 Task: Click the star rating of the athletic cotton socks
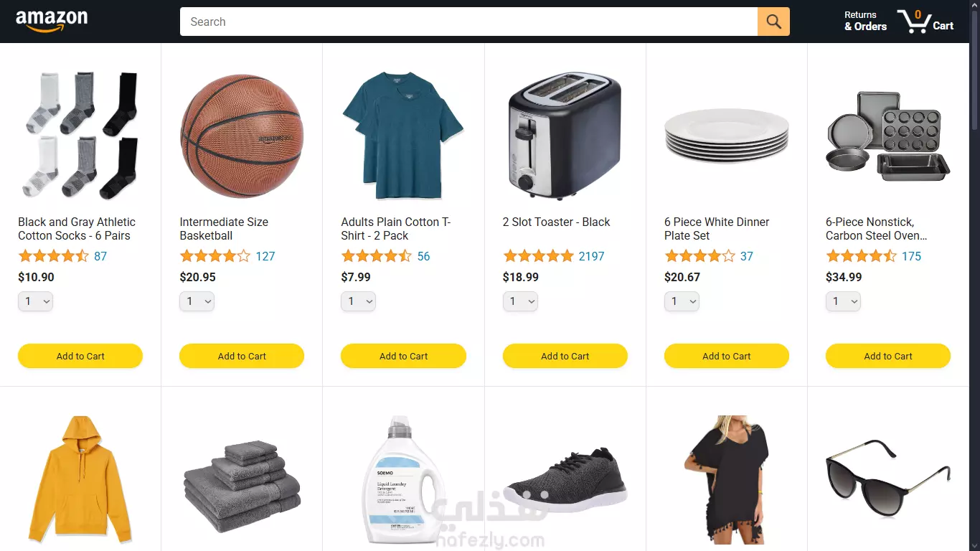(x=53, y=256)
